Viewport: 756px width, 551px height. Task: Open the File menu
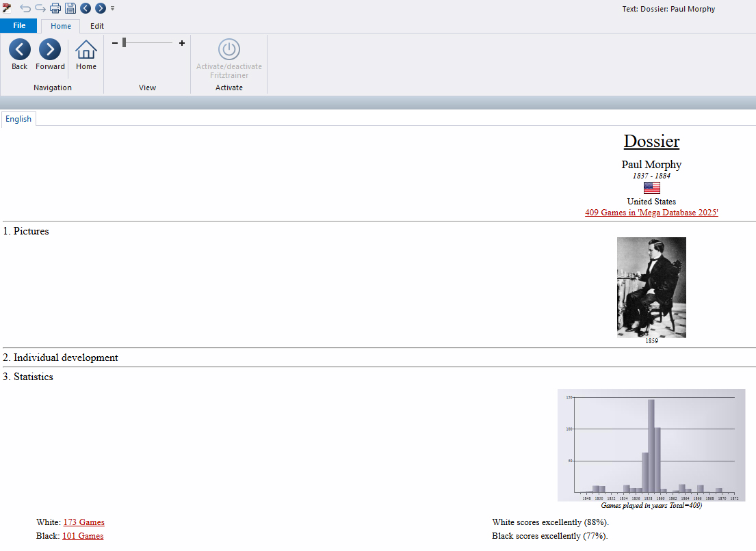(19, 26)
